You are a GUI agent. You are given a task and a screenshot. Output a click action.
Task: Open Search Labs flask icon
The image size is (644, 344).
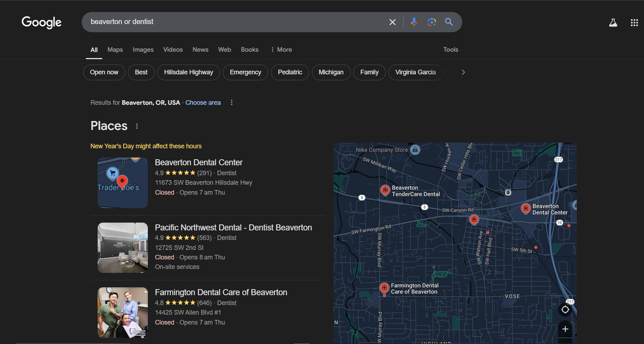pos(613,23)
